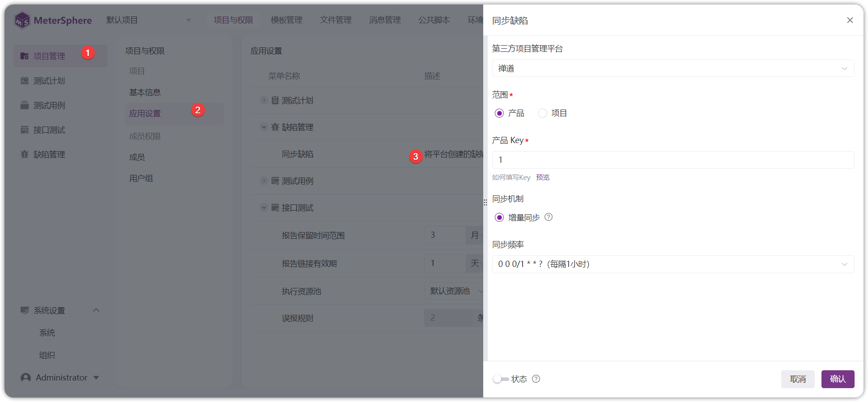The height and width of the screenshot is (402, 868).
Task: Click 误报规则 number field
Action: (448, 318)
